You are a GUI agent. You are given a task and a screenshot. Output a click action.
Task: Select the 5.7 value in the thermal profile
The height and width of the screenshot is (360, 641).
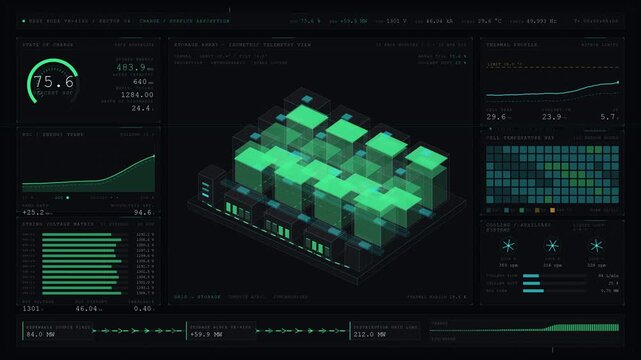607,117
